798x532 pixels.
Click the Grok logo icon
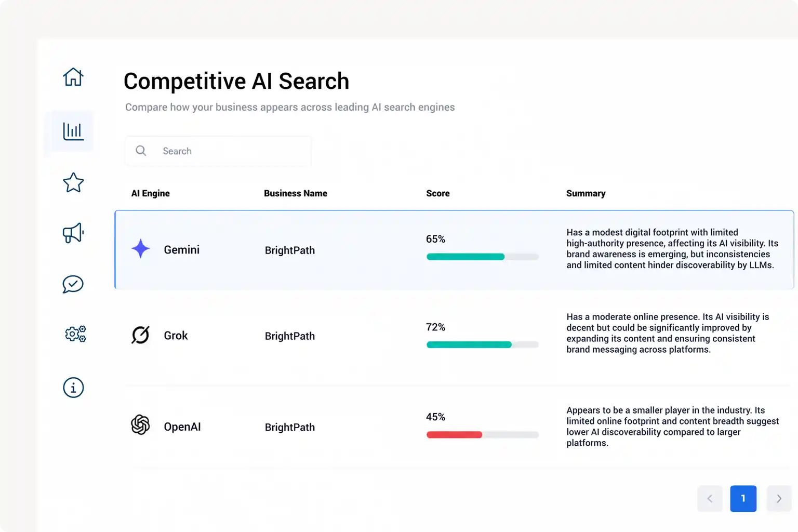click(x=140, y=335)
